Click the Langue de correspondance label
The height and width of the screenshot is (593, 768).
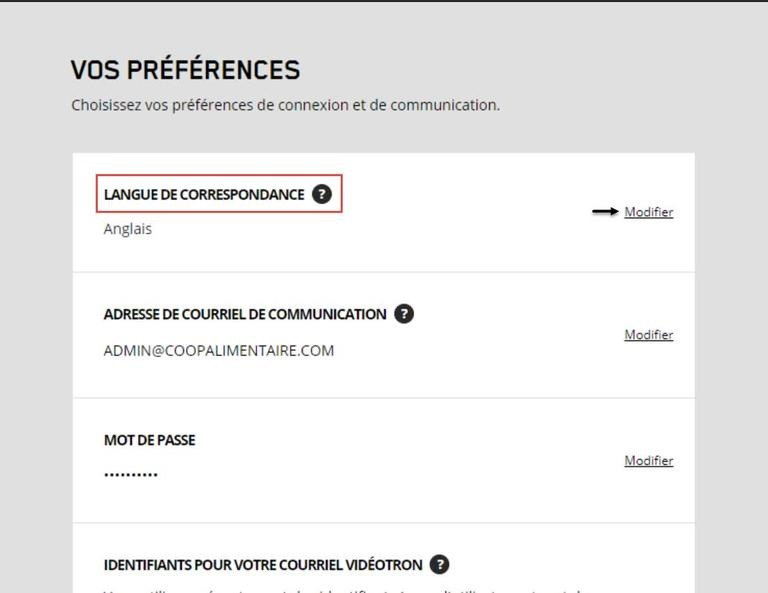tap(204, 195)
